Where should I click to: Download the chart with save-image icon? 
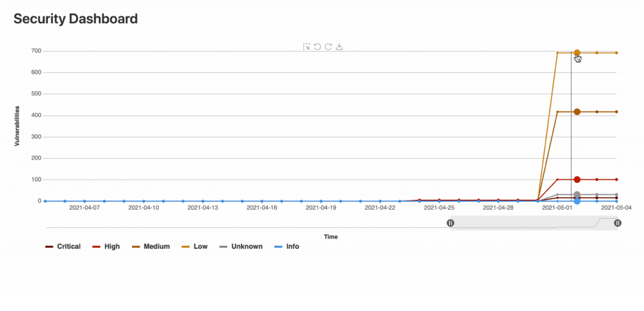[339, 46]
